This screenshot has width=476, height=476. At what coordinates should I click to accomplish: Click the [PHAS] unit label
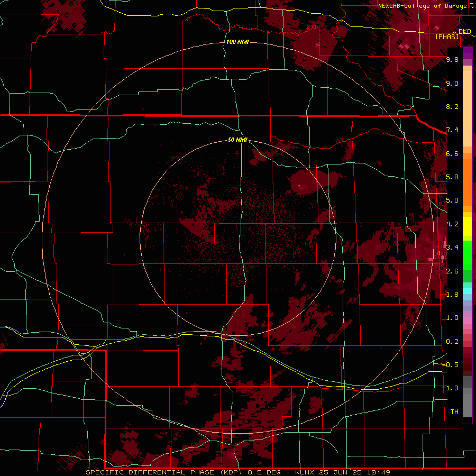(x=447, y=36)
